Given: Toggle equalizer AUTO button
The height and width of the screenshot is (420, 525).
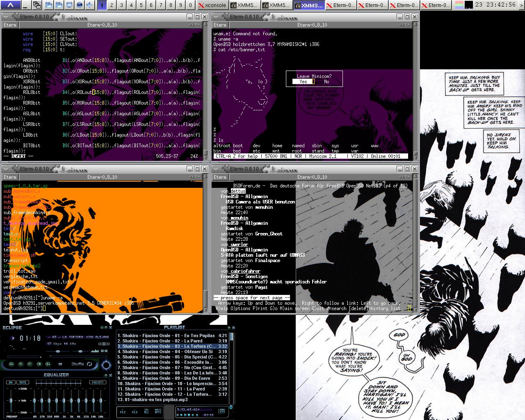Looking at the screenshot, I should click(x=23, y=382).
